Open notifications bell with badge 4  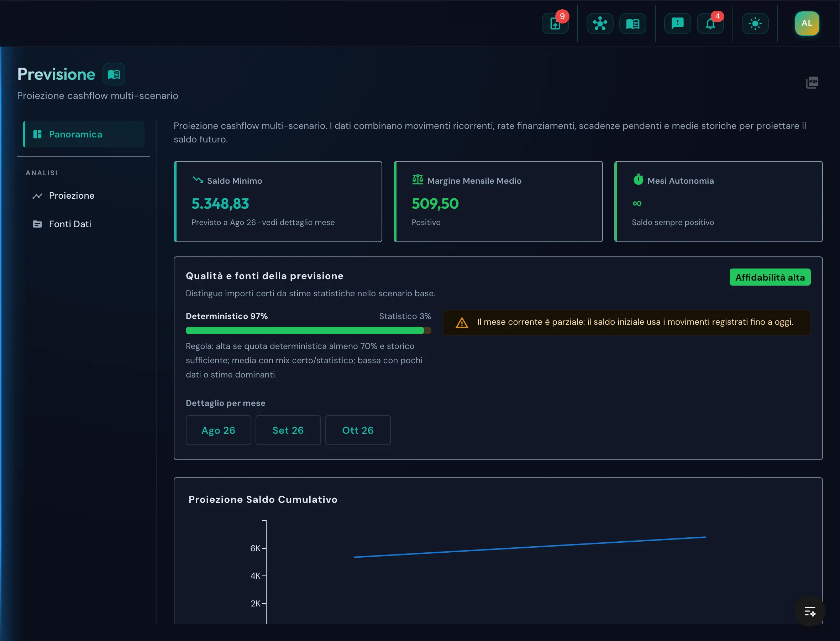coord(710,24)
